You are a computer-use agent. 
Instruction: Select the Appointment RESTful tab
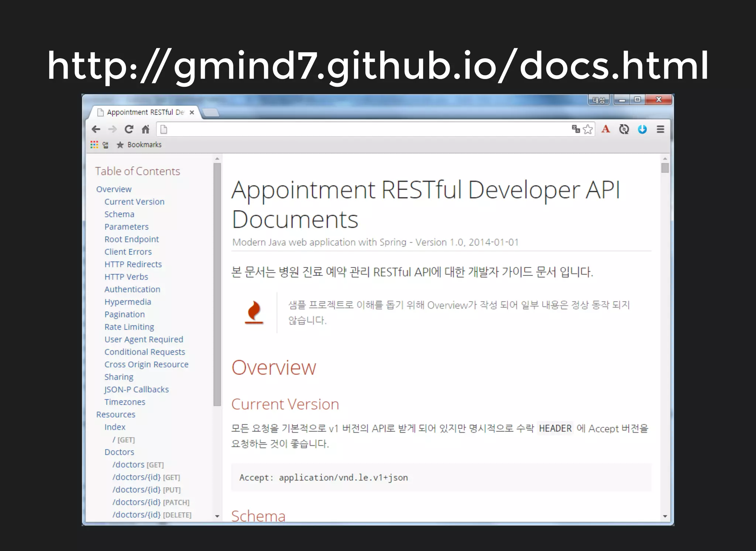pos(145,112)
